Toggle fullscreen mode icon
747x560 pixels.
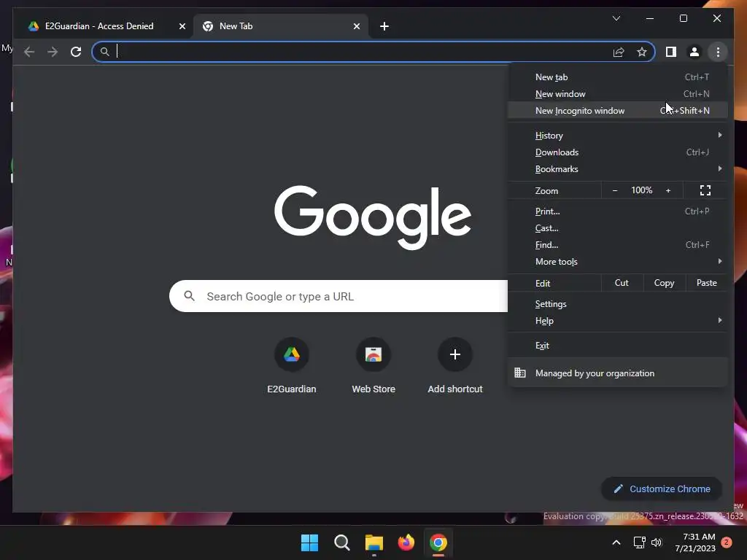tap(705, 190)
